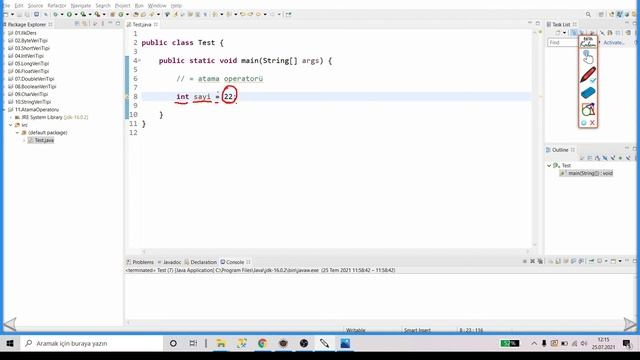Viewport: 640px width, 360px height.
Task: Click the Cortana circle icon
Action: (x=173, y=343)
